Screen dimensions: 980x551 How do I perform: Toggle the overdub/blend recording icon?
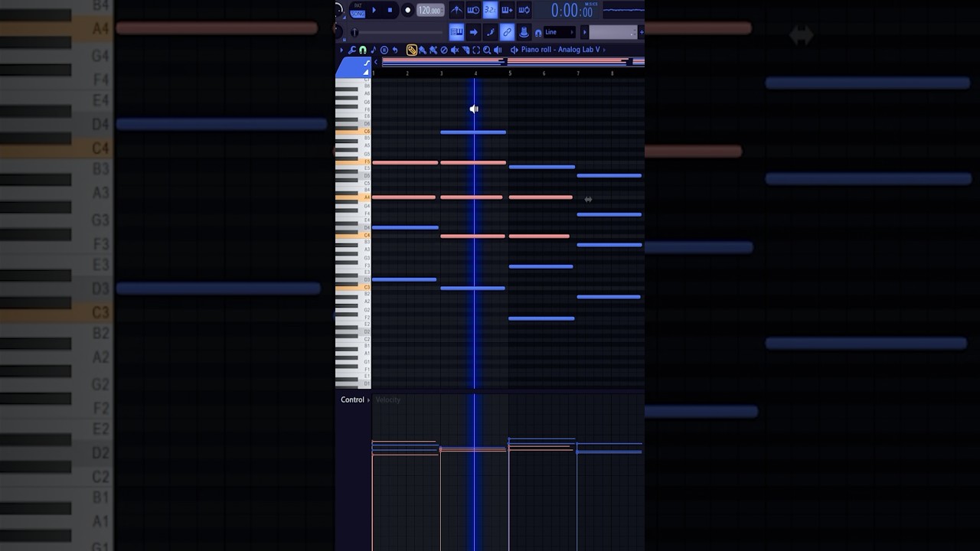click(x=507, y=10)
